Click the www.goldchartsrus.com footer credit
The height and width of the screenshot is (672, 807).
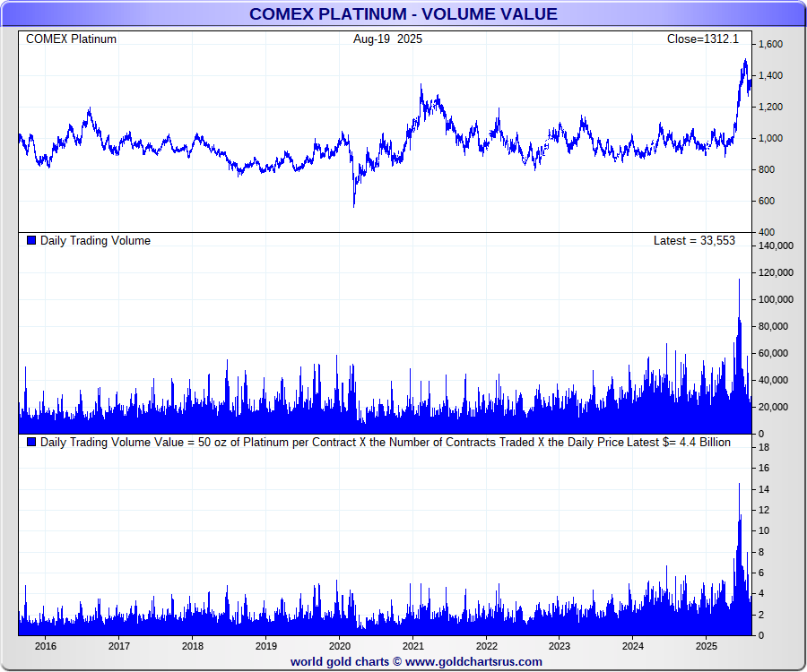tap(473, 662)
